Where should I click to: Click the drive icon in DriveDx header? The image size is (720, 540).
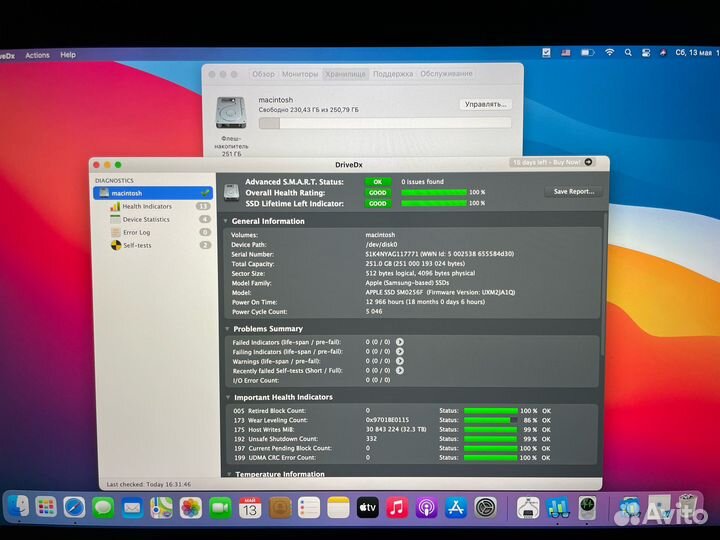(231, 192)
